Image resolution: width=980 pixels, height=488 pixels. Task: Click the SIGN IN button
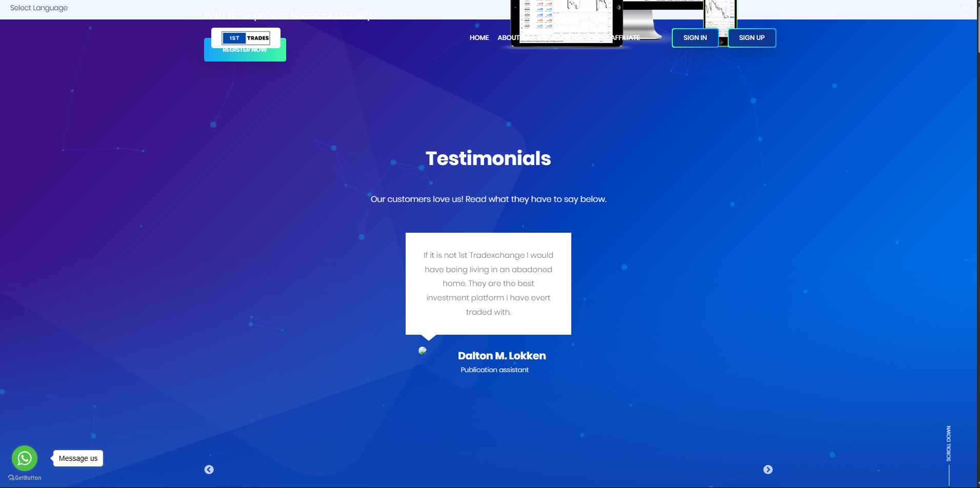coord(695,38)
